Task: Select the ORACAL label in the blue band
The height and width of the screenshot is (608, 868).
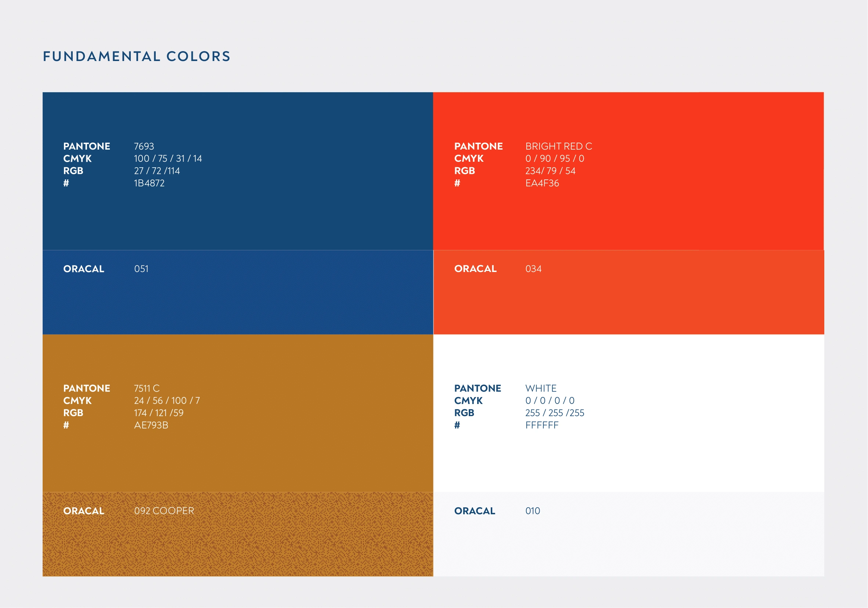Action: 83,269
